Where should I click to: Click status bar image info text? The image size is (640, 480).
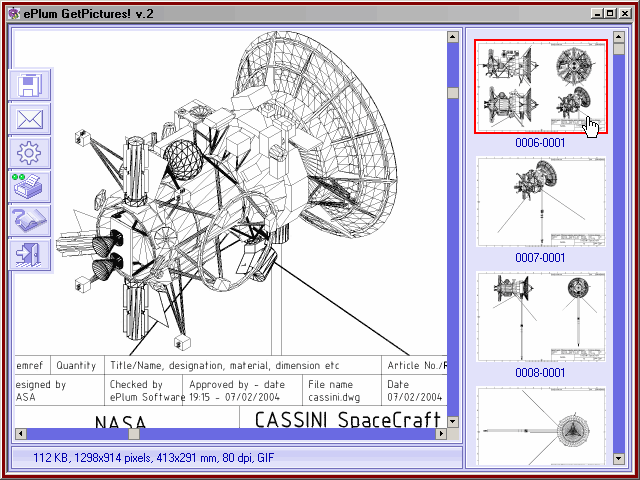pyautogui.click(x=153, y=458)
